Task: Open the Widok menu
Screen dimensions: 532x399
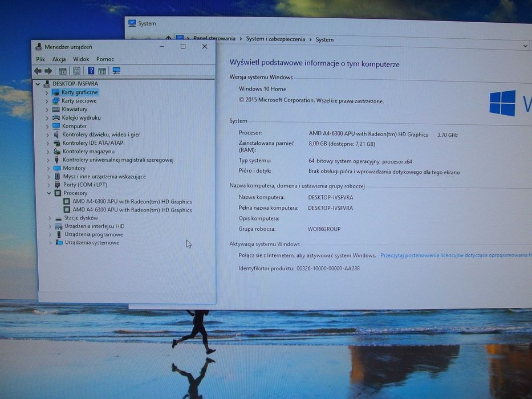Action: (x=81, y=59)
